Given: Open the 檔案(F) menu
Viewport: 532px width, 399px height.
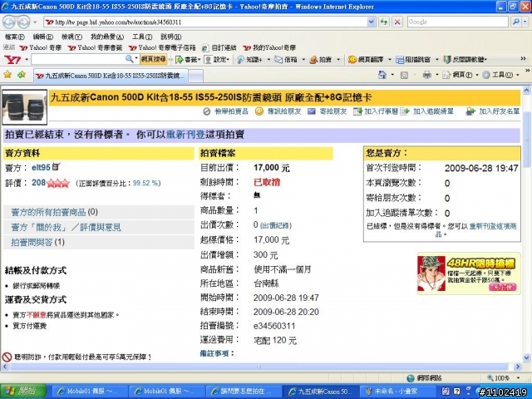Looking at the screenshot, I should point(14,37).
